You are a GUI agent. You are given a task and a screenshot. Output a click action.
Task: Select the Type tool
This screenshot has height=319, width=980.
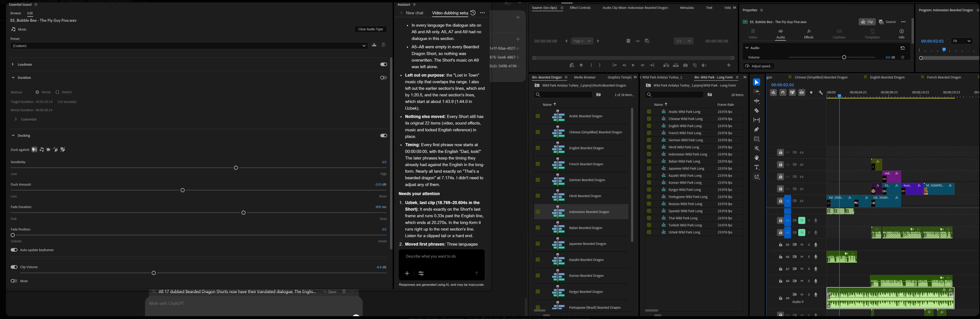756,168
